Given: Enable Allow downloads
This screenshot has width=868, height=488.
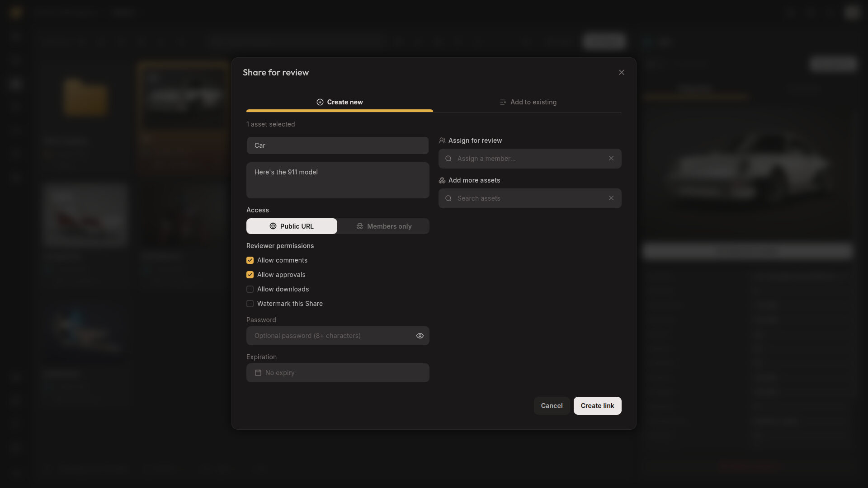Looking at the screenshot, I should pos(250,289).
